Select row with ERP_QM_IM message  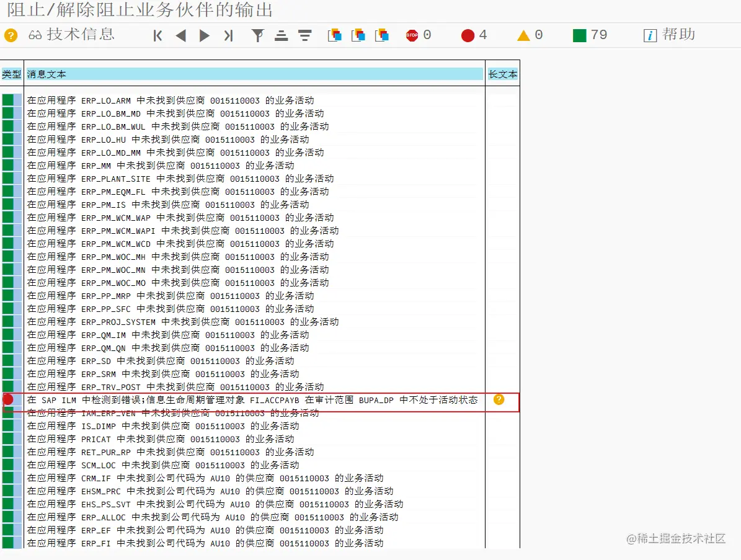tap(168, 335)
